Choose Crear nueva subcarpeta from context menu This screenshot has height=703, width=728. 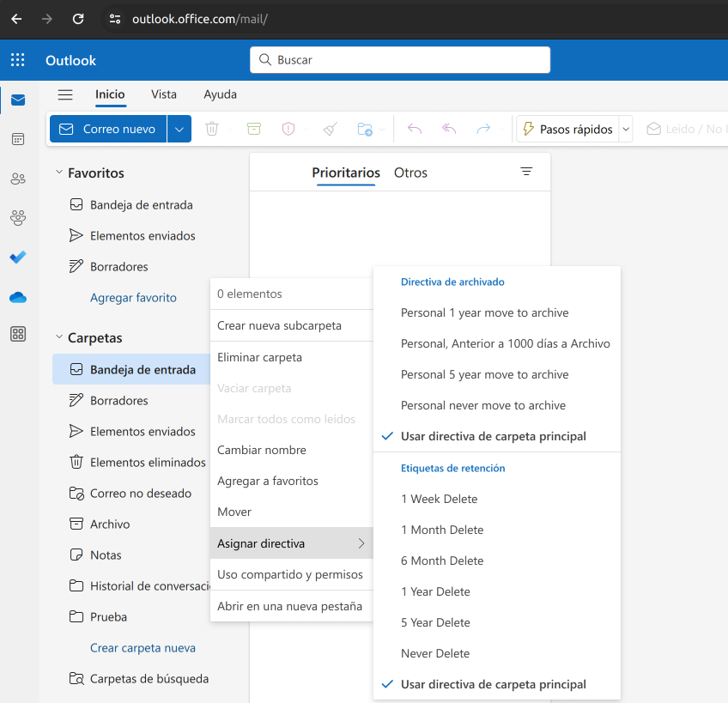(x=279, y=325)
